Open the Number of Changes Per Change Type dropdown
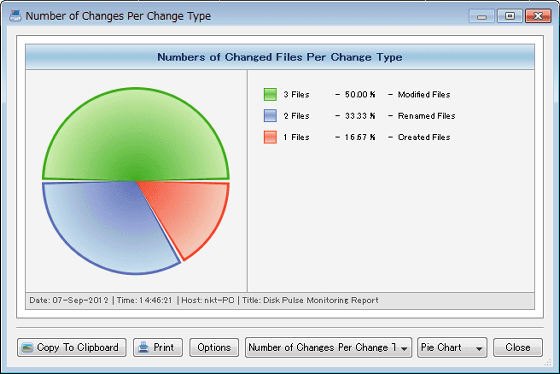Image resolution: width=560 pixels, height=374 pixels. (x=329, y=347)
